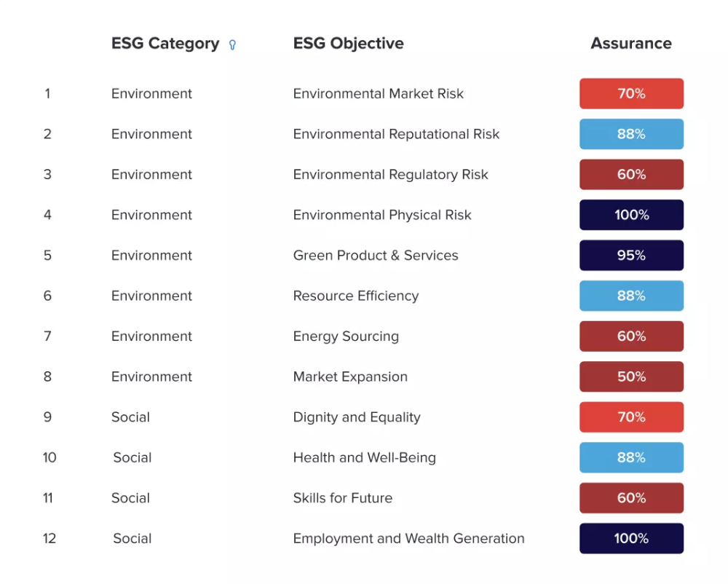
Task: Sort by the Assurance column header
Action: pyautogui.click(x=630, y=43)
